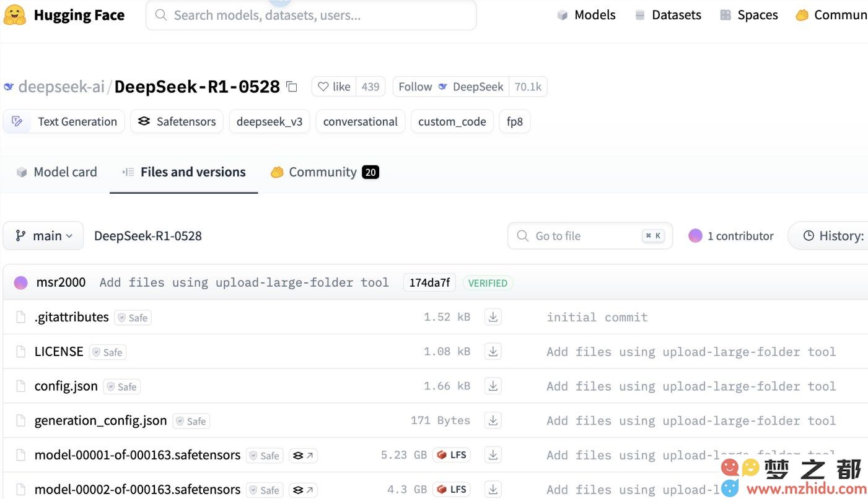
Task: Open the LICENSE row commit message
Action: (x=691, y=352)
